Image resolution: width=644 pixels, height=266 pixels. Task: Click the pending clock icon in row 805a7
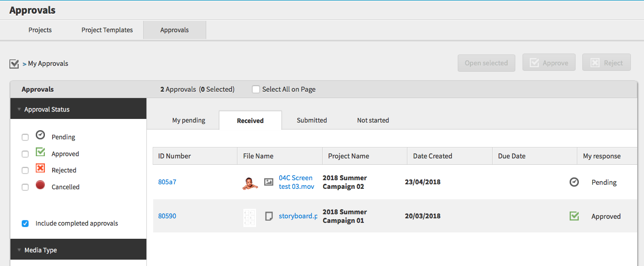pos(574,182)
